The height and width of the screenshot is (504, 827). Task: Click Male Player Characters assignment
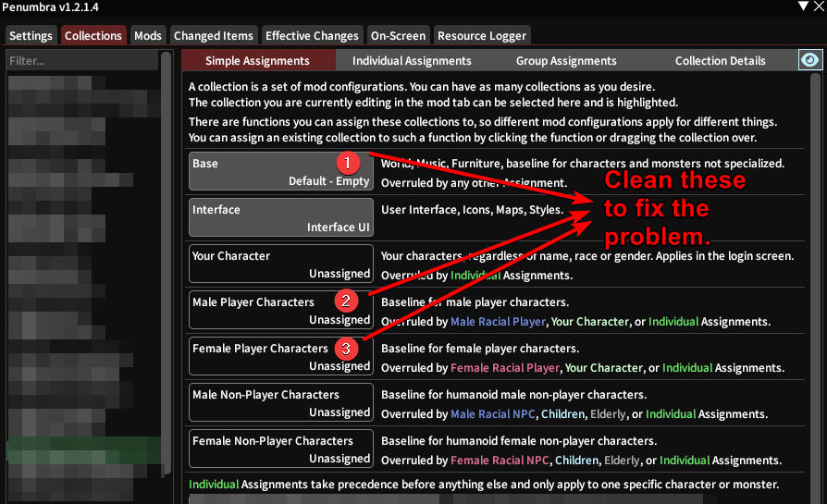281,311
